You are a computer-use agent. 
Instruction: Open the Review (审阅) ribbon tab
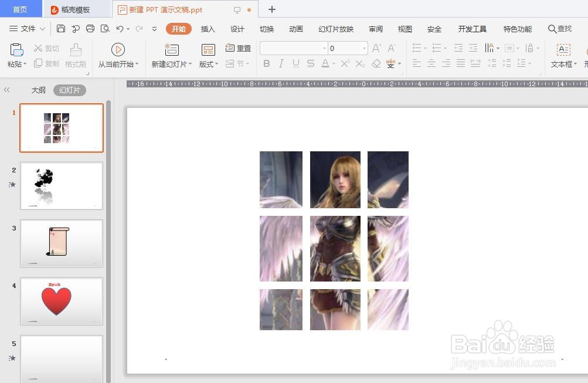click(376, 29)
